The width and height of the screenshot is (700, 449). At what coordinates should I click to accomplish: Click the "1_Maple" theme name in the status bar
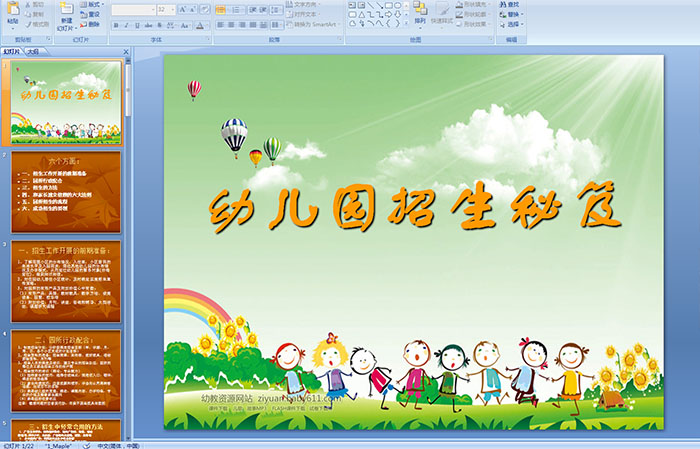tap(58, 445)
